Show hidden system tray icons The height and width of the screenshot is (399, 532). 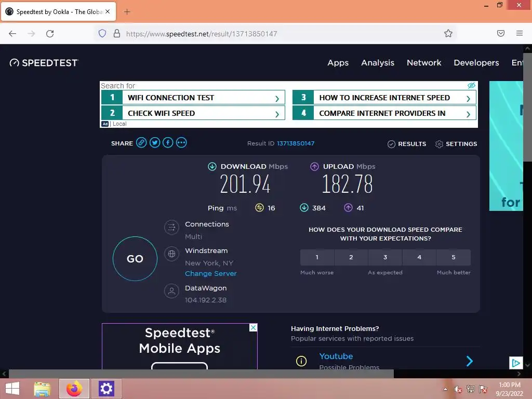point(445,389)
